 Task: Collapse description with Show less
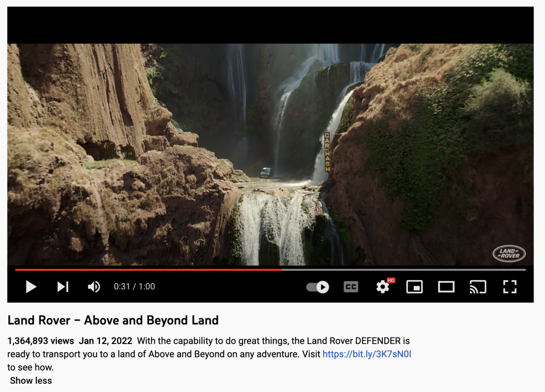pos(31,381)
